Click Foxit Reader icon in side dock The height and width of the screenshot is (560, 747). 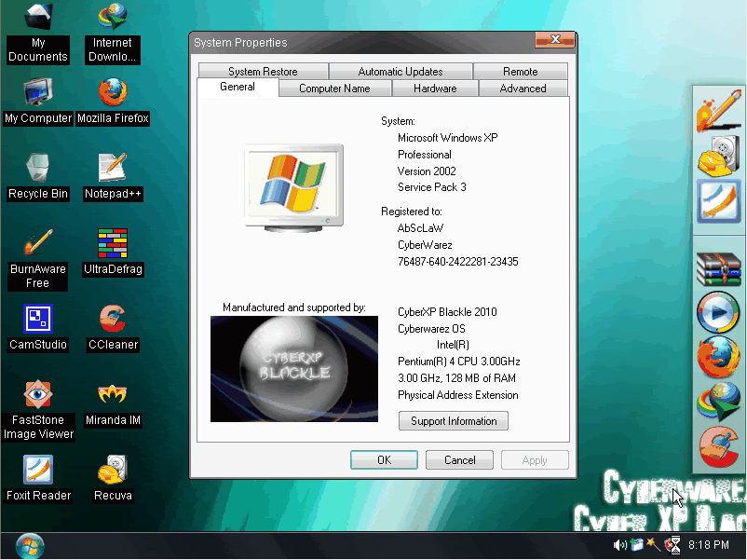pyautogui.click(x=719, y=201)
